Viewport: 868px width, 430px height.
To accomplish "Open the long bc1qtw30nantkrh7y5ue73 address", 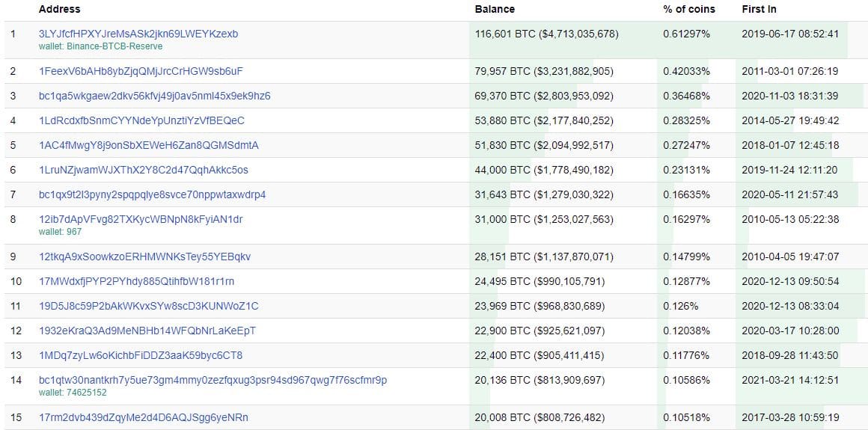I will [213, 380].
